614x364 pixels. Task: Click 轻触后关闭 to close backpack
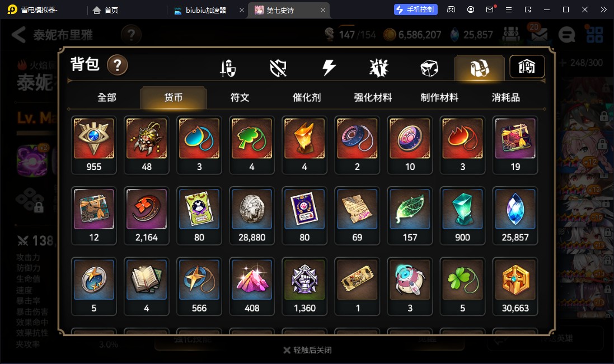[308, 350]
